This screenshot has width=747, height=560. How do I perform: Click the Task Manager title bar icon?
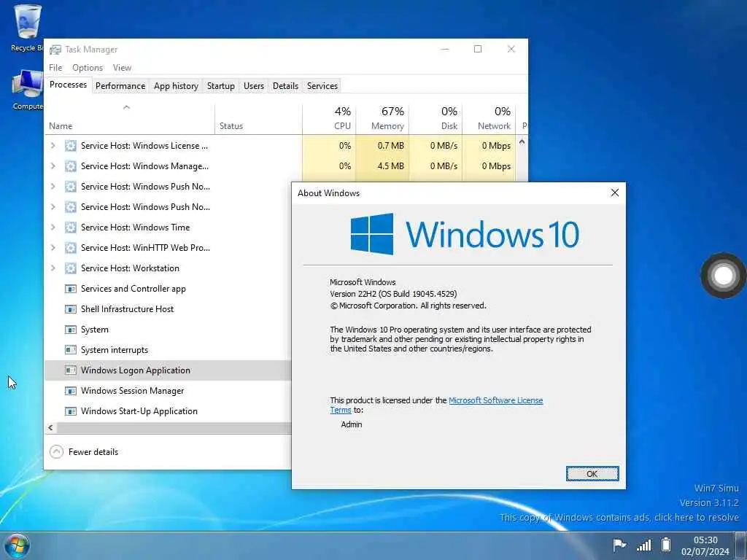[55, 50]
